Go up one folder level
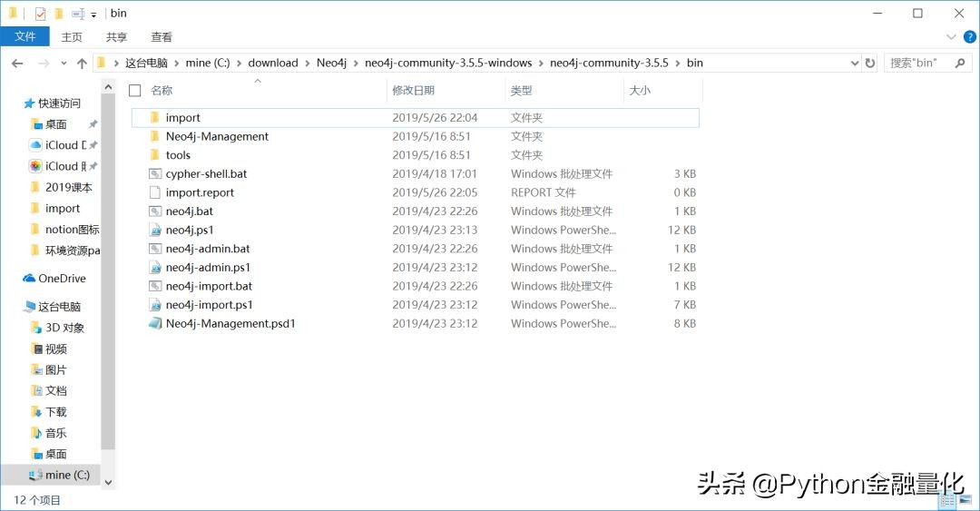Image resolution: width=980 pixels, height=511 pixels. tap(82, 64)
